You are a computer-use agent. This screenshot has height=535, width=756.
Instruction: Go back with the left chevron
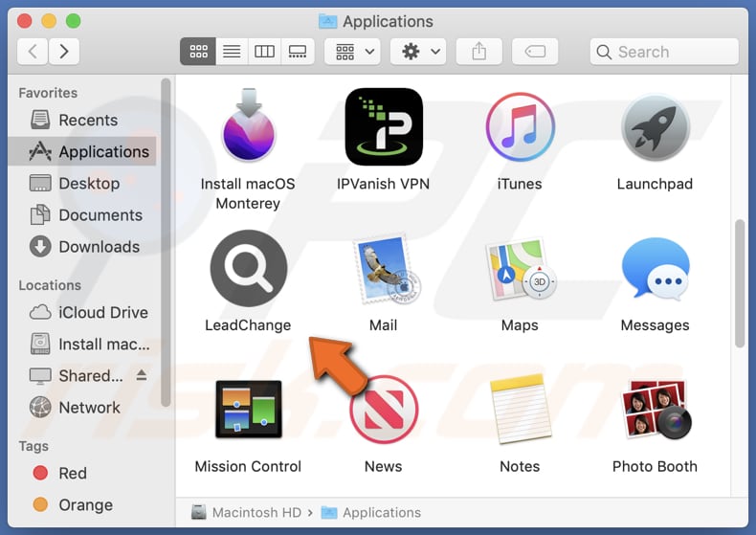[x=33, y=51]
